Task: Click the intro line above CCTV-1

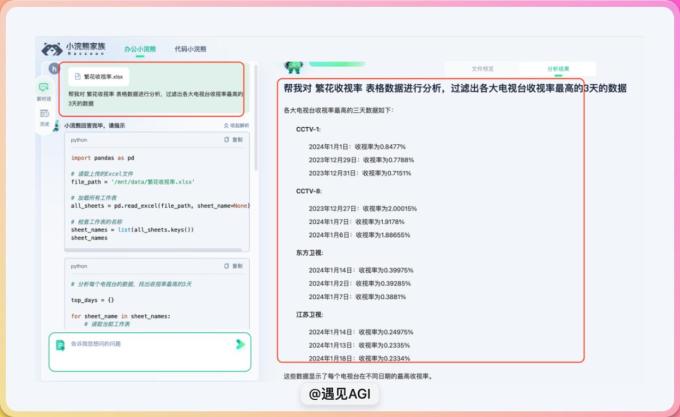Action: point(338,111)
